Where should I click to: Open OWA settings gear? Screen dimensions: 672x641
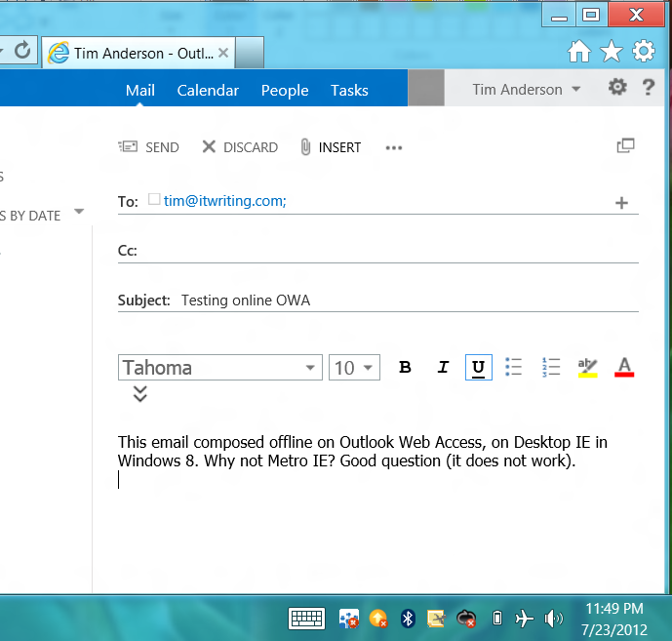(617, 87)
